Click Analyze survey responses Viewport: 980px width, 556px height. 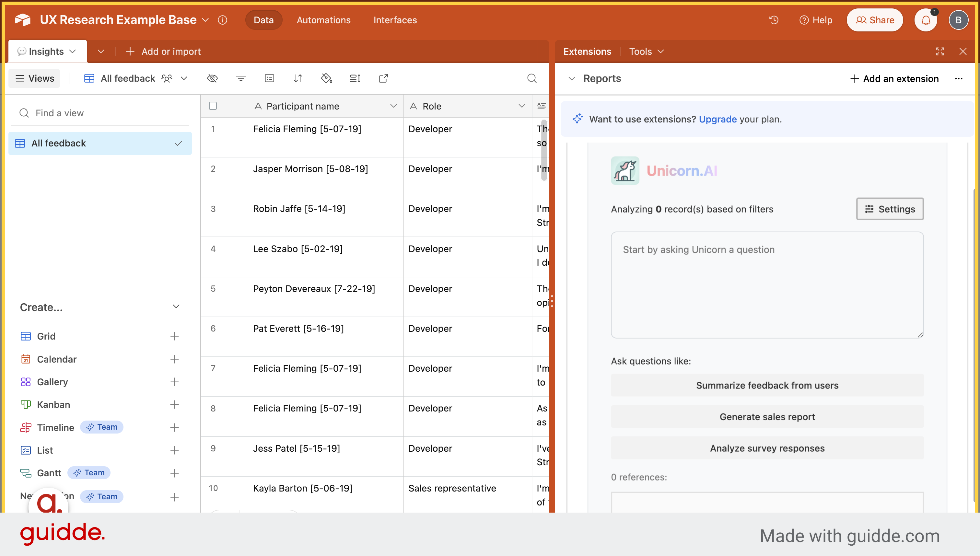click(x=767, y=448)
